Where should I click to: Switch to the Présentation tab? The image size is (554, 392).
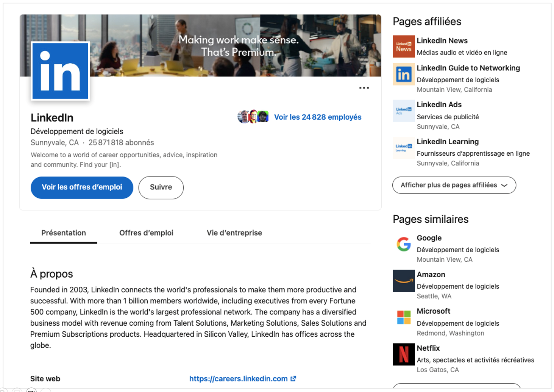click(x=64, y=233)
